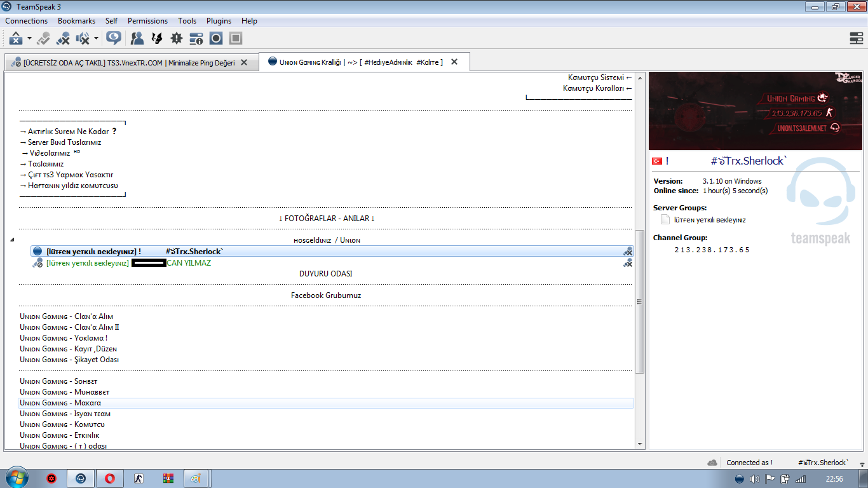Click the volume speaker icon in the system tray

coord(754,478)
